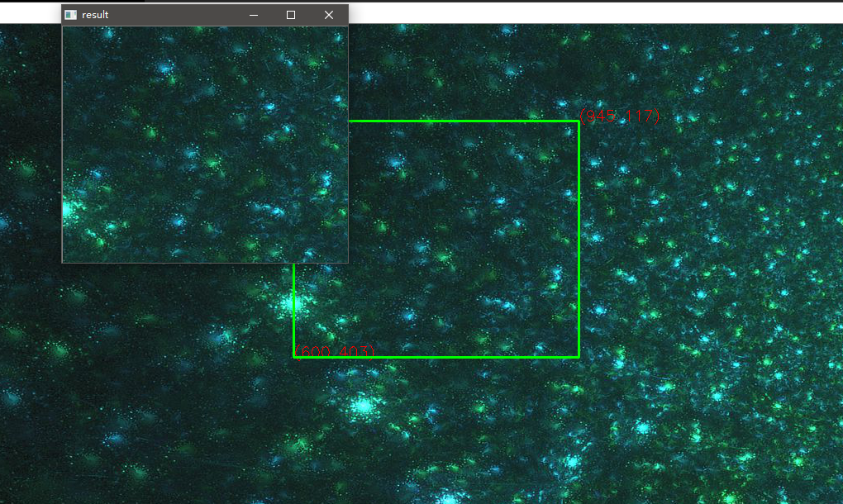Click the cropped image inside result window
Image resolution: width=843 pixels, height=504 pixels.
(x=205, y=145)
